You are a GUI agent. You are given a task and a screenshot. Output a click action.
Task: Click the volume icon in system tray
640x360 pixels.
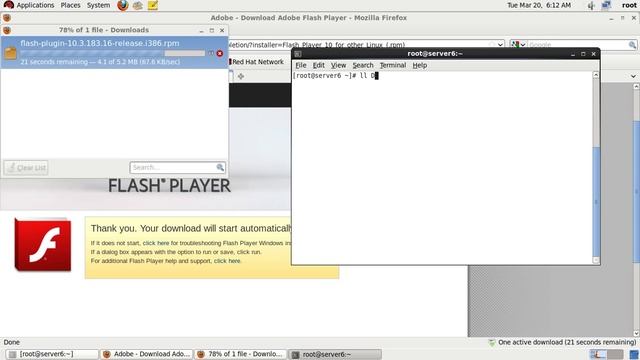[591, 5]
